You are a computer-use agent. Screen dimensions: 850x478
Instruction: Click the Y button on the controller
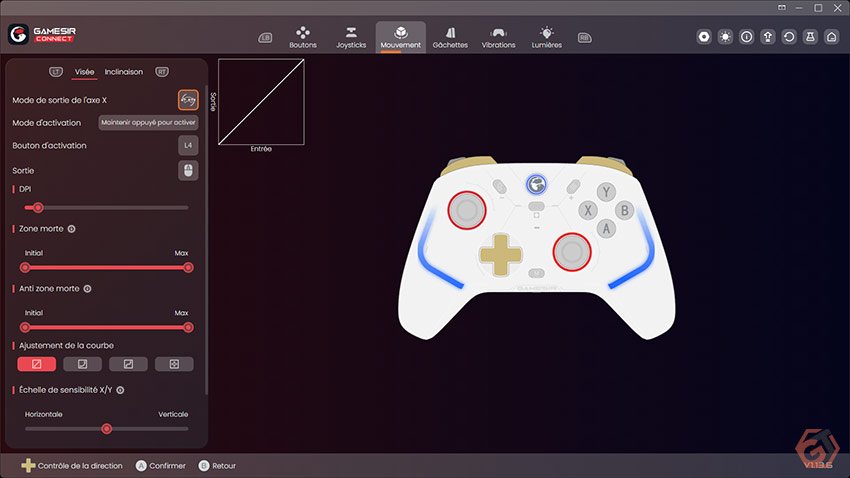point(606,192)
